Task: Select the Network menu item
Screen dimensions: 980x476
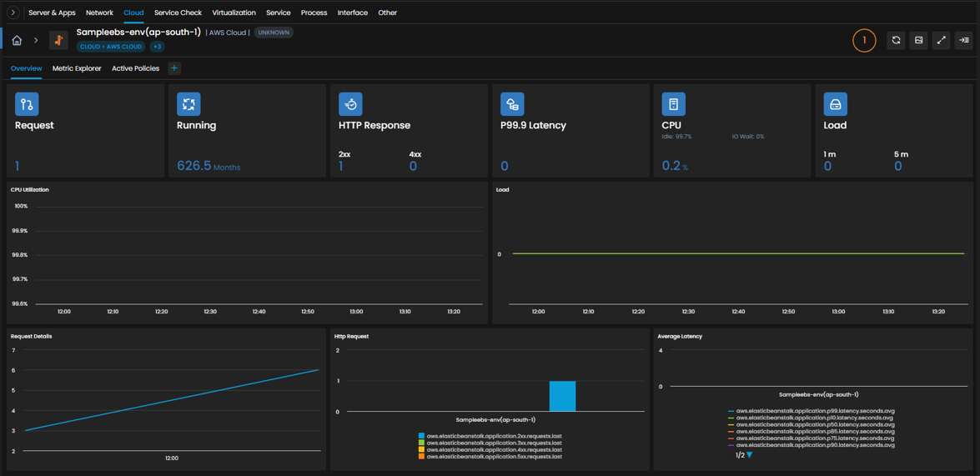Action: click(x=99, y=13)
